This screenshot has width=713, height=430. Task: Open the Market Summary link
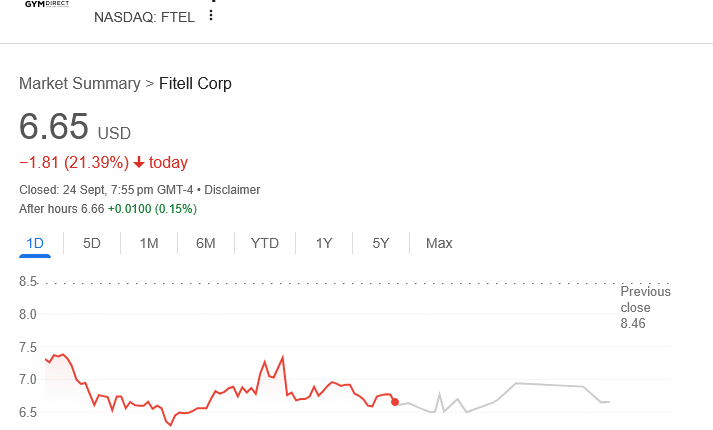(x=80, y=83)
